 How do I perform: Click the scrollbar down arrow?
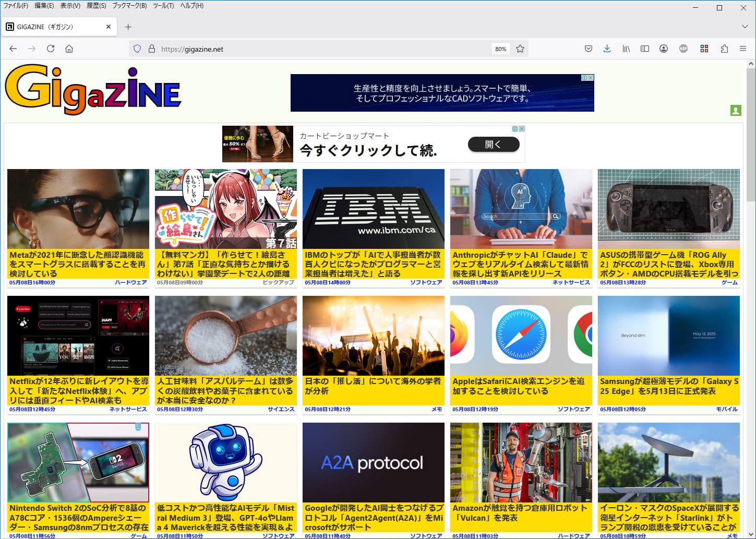point(751,534)
